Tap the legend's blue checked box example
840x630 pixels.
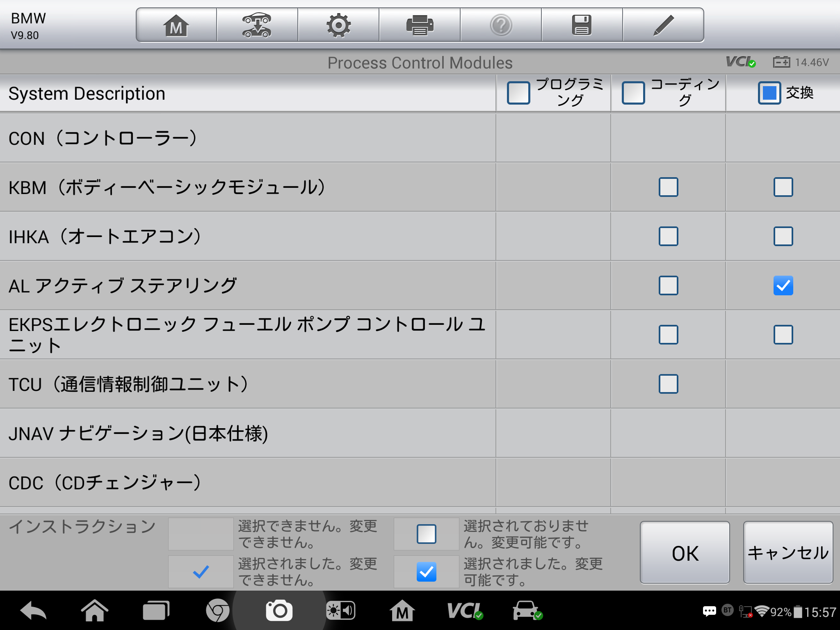point(427,572)
